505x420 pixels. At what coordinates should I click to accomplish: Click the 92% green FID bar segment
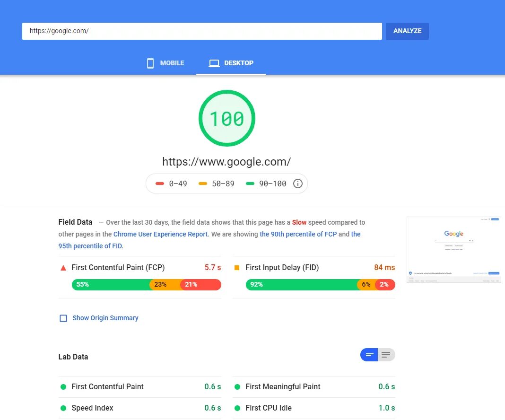(302, 285)
